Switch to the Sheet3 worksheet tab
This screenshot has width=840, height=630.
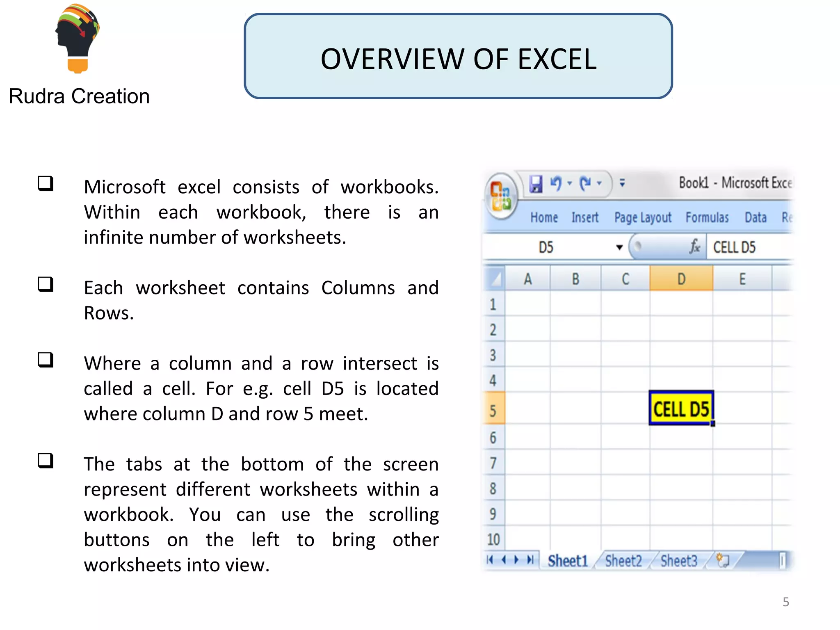click(679, 560)
